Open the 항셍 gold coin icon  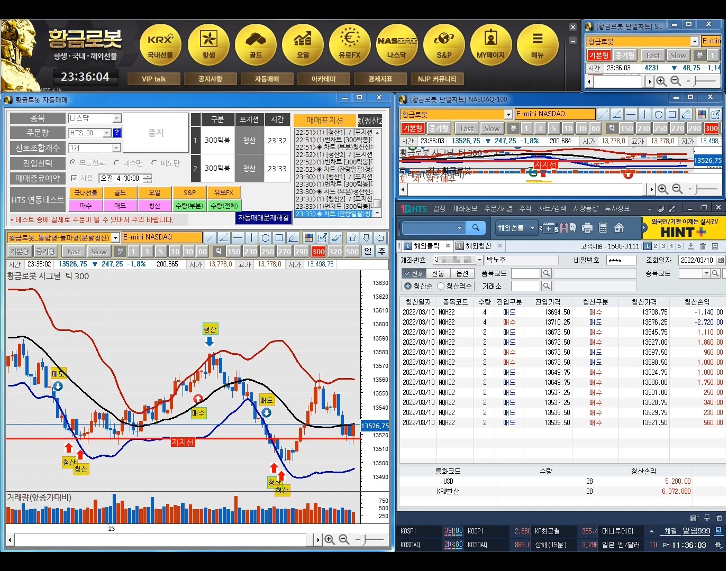tap(208, 45)
